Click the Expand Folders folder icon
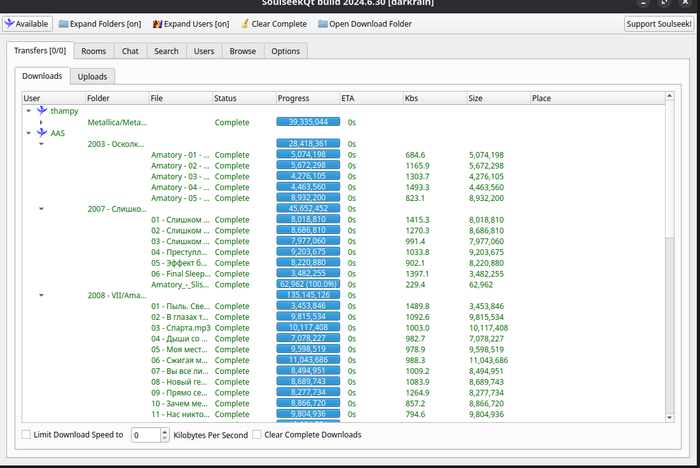Viewport: 700px width, 468px height. click(63, 24)
